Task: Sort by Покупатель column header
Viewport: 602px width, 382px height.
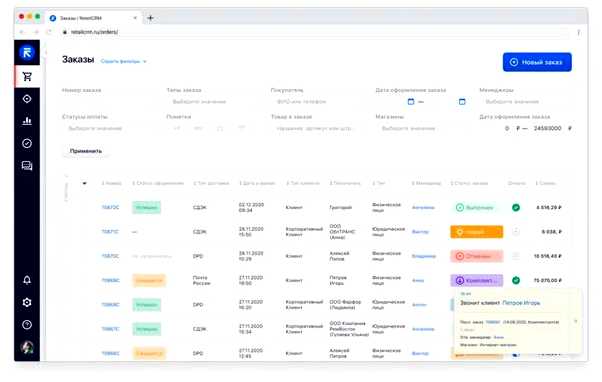Action: pos(344,184)
